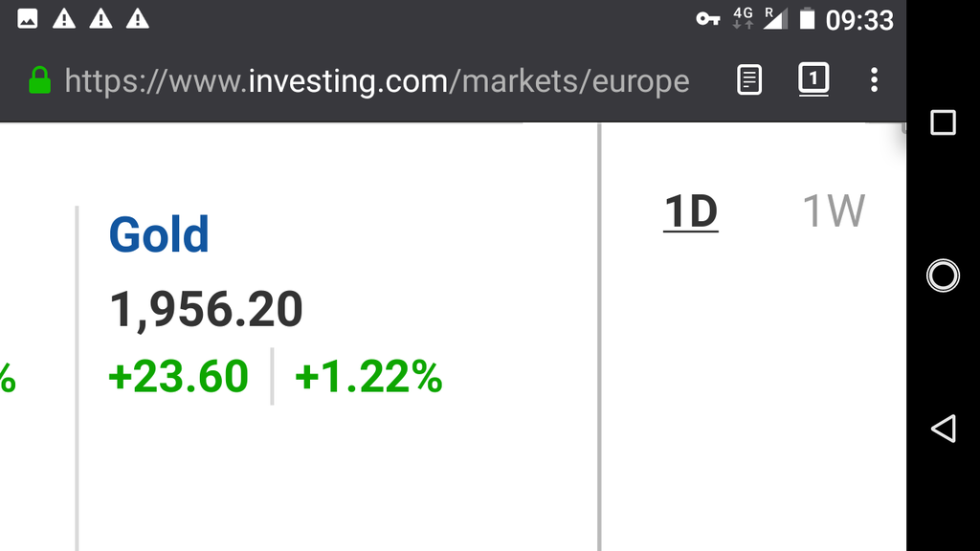Tap the image notification icon in status bar
Screen dimensions: 980x551
click(x=28, y=19)
